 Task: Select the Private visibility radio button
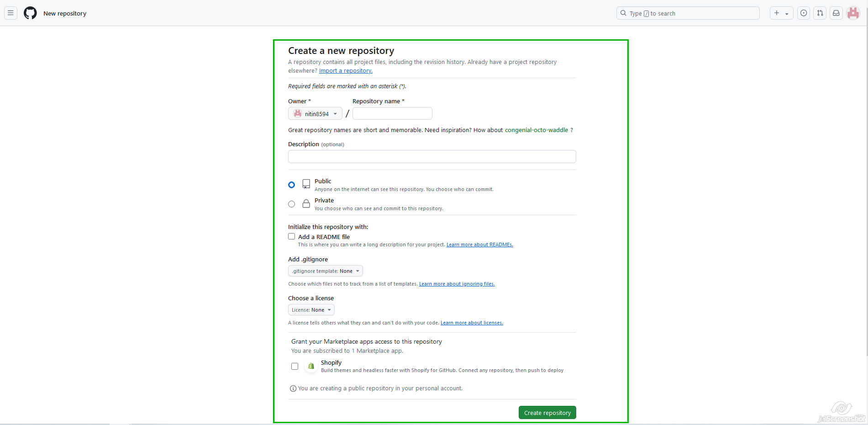tap(292, 204)
